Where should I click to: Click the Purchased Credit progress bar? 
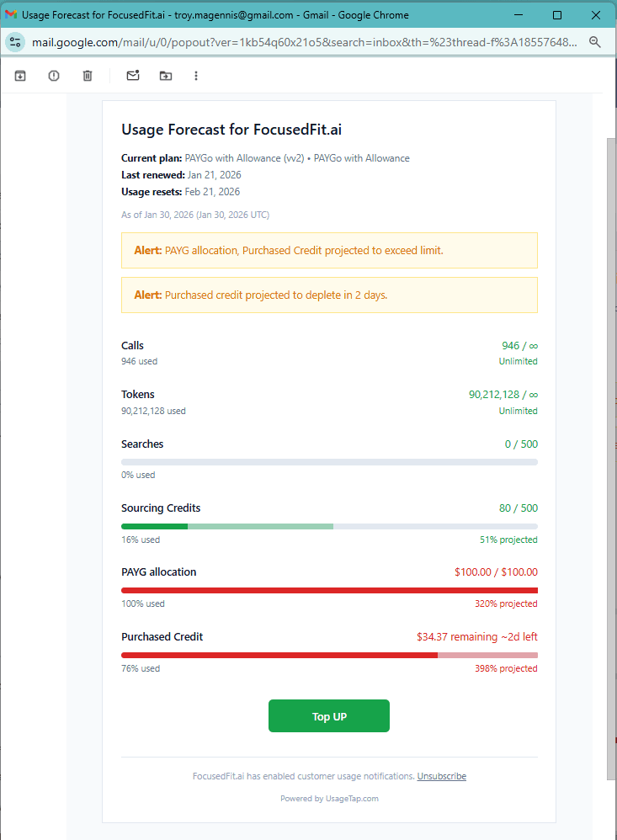328,654
